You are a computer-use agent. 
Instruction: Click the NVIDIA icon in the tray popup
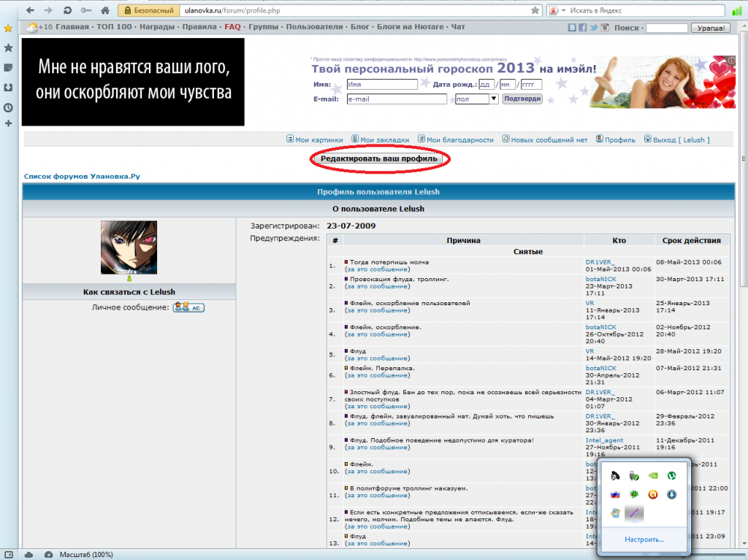653,476
